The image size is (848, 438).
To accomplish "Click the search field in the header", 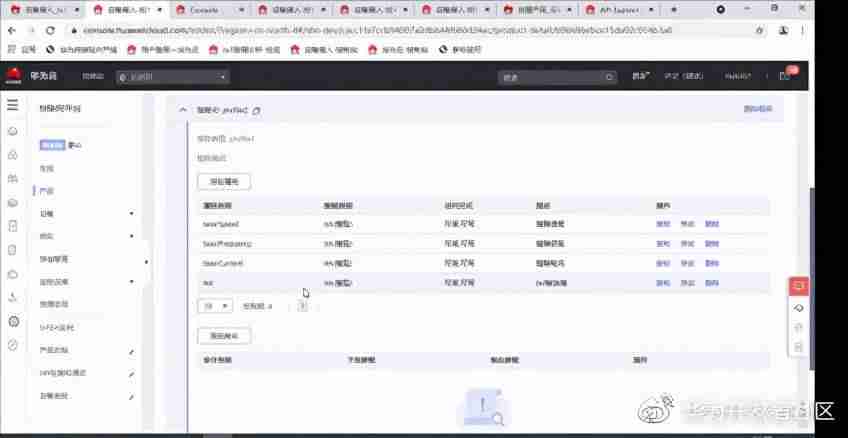I will click(557, 77).
